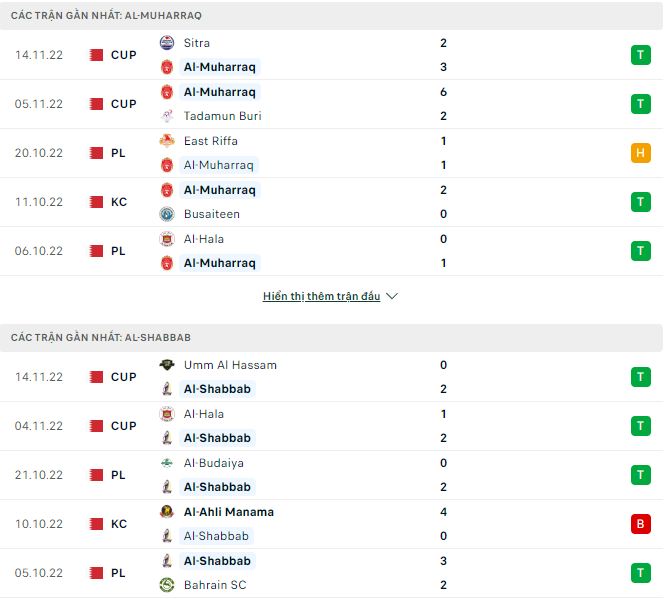The height and width of the screenshot is (599, 670).
Task: Click the Al-Ahli Manama crest icon
Action: tap(168, 513)
